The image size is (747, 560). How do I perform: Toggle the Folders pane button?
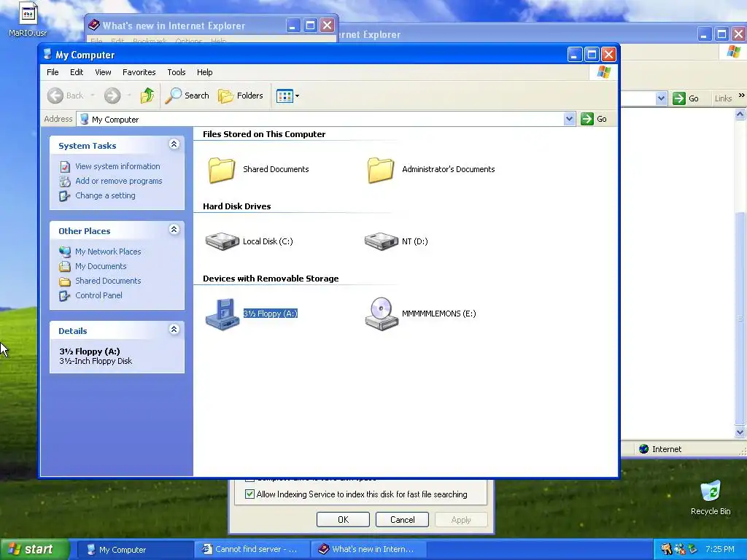[x=241, y=96]
